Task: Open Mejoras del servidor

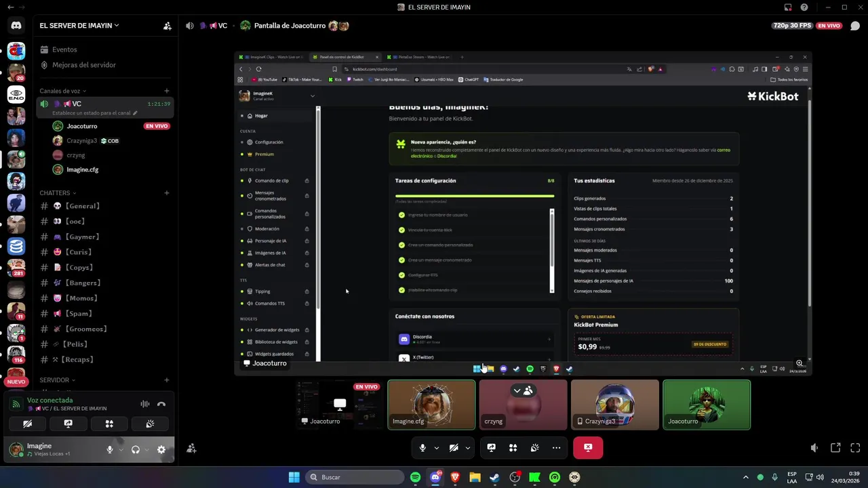Action: click(x=105, y=65)
